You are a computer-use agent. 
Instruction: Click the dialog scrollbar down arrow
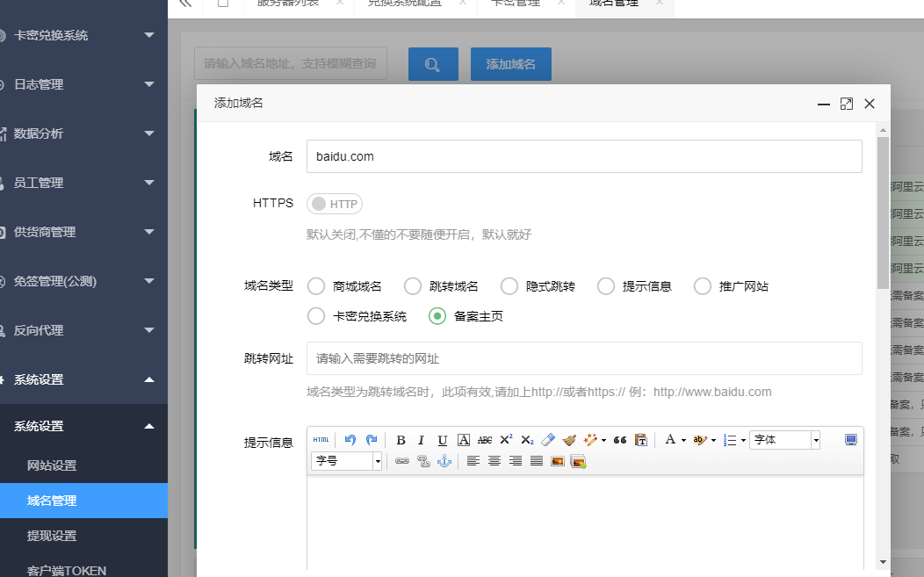click(x=883, y=562)
